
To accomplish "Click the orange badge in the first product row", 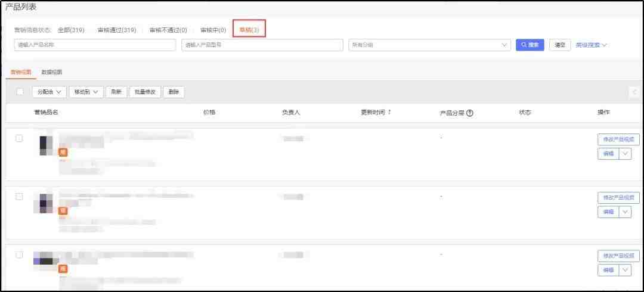I will [x=63, y=153].
